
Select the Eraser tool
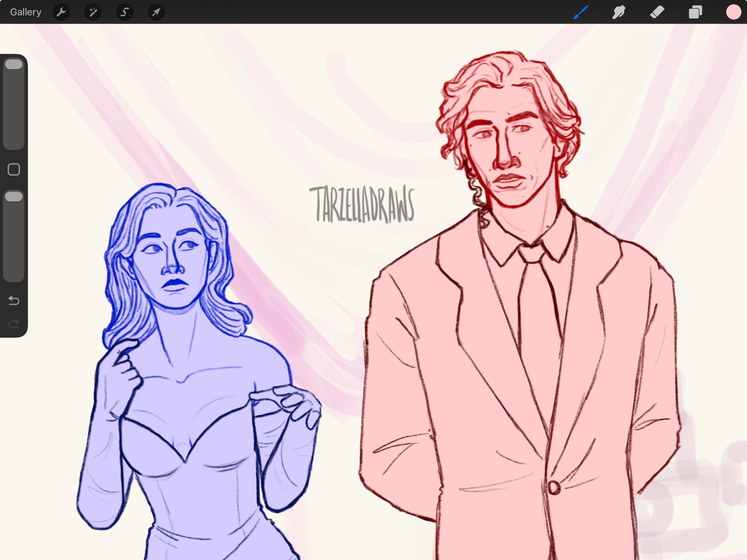click(657, 12)
